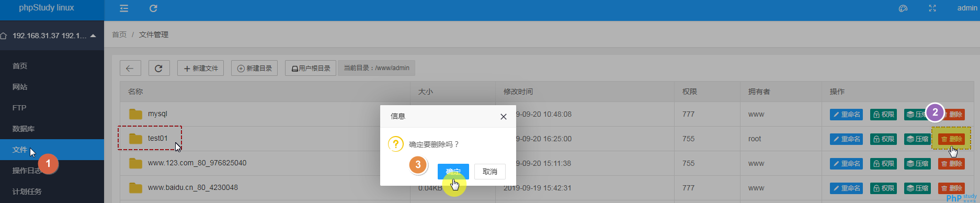The image size is (980, 203).
Task: Cancel deletion with 取消 button
Action: click(x=490, y=172)
